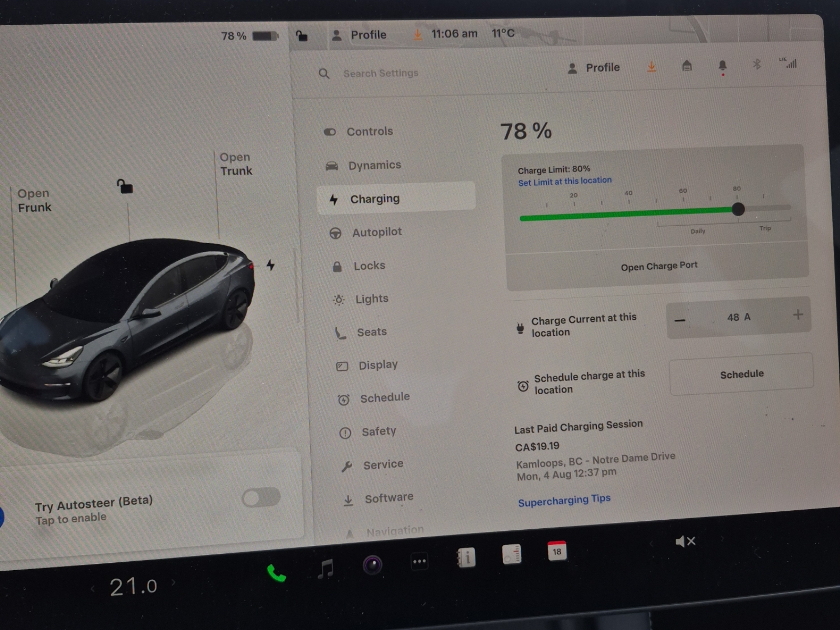Select Autopilot in the settings menu
The width and height of the screenshot is (840, 630).
[x=376, y=232]
